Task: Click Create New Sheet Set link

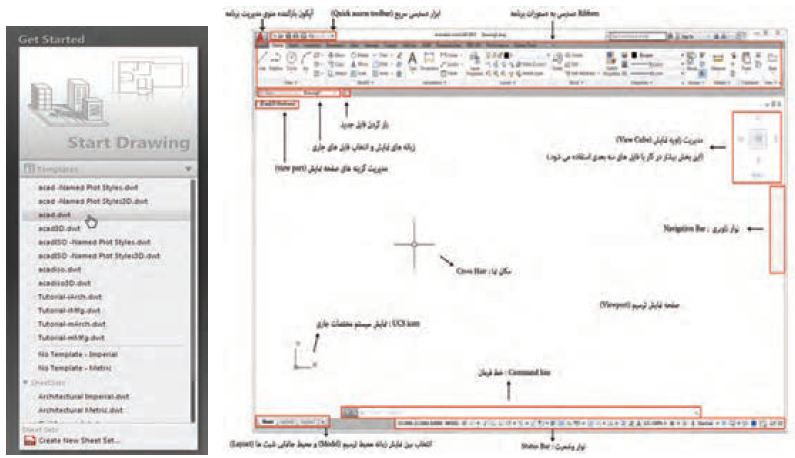Action: [x=79, y=440]
